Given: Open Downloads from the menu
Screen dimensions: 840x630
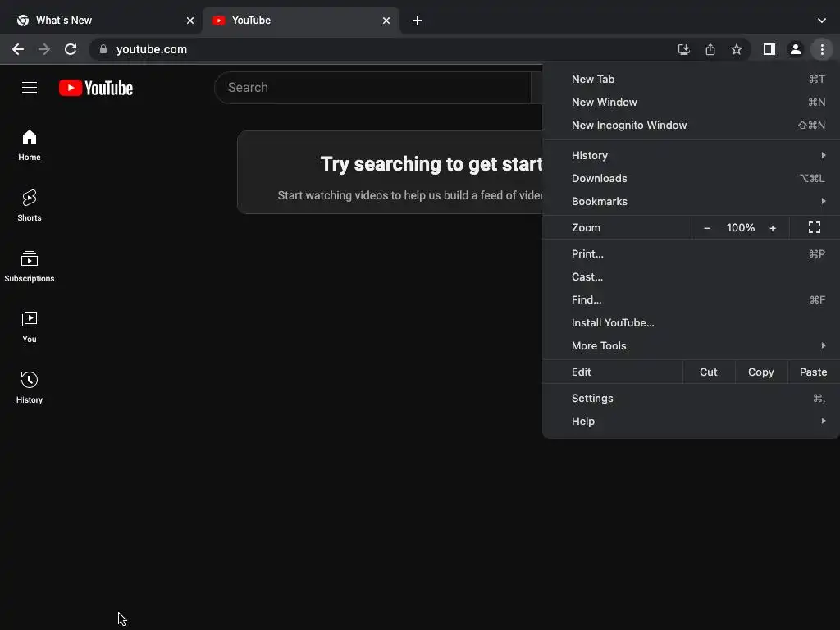Looking at the screenshot, I should click(691, 178).
